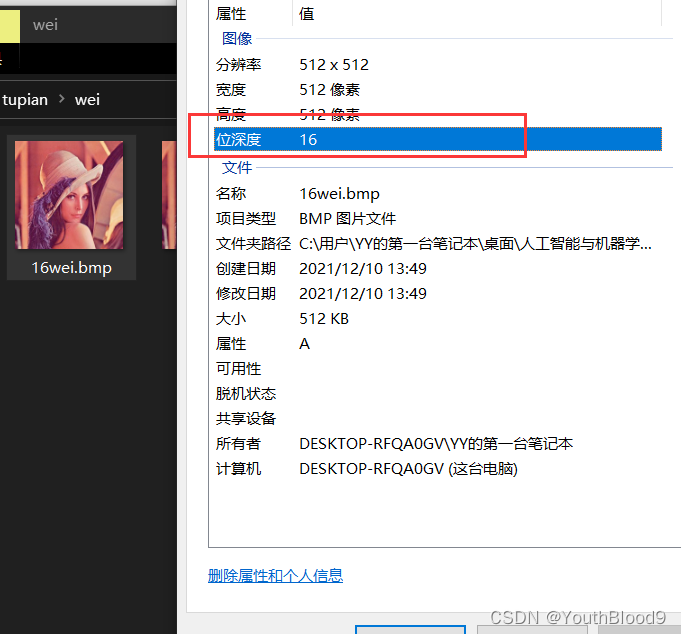Switch to the wei window tab

coord(45,25)
